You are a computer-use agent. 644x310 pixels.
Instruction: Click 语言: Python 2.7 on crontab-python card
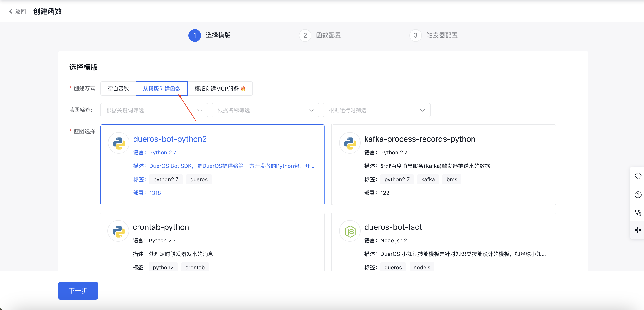pos(154,240)
